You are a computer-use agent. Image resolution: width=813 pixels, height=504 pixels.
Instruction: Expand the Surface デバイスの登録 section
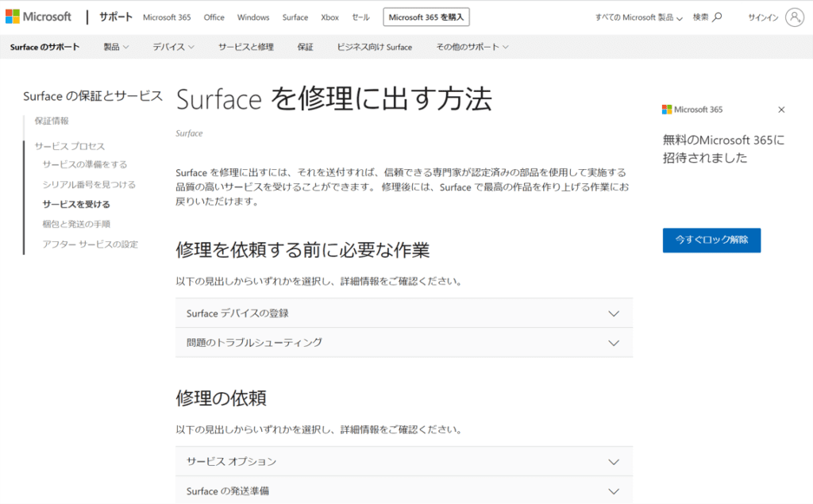404,314
